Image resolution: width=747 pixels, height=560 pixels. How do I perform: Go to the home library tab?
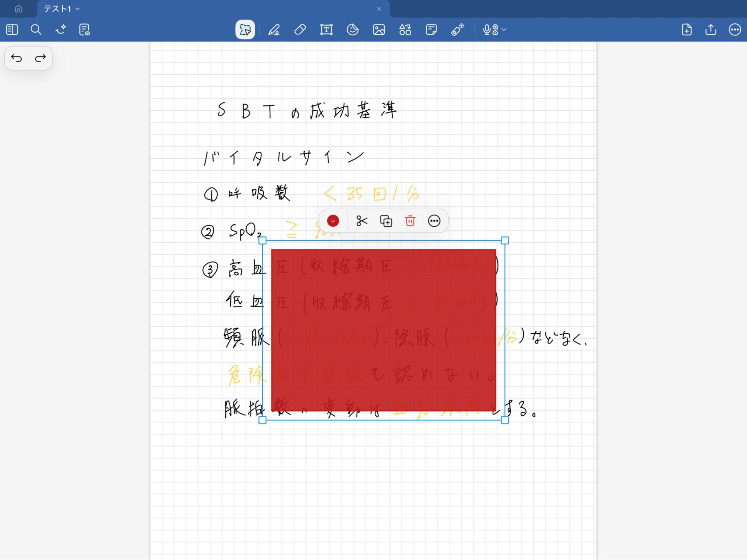point(18,9)
